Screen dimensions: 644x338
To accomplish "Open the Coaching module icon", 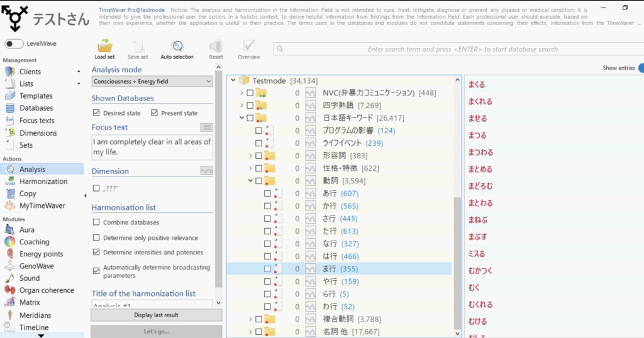I will click(x=10, y=242).
